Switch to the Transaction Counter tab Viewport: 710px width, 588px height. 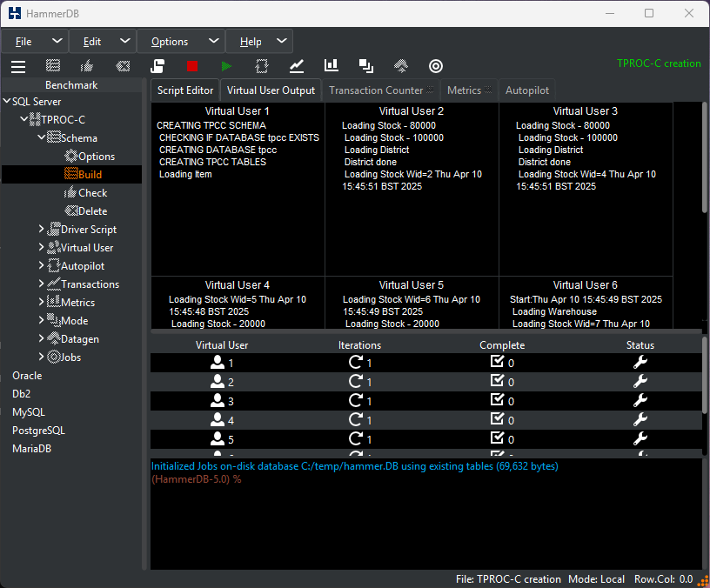(381, 90)
